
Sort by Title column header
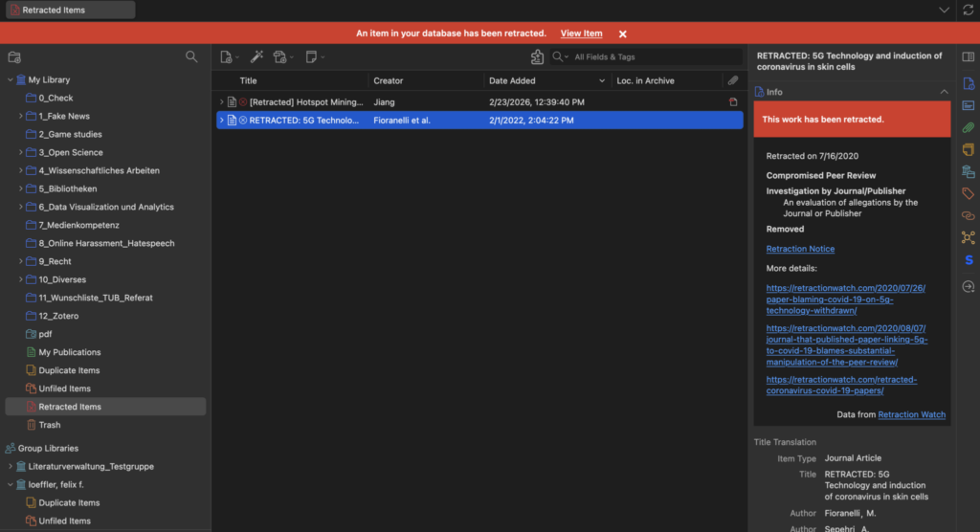coord(290,80)
